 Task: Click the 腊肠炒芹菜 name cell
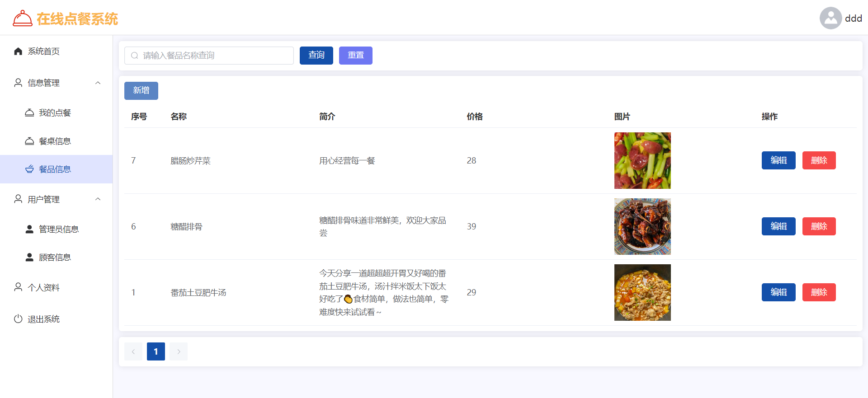(x=190, y=161)
